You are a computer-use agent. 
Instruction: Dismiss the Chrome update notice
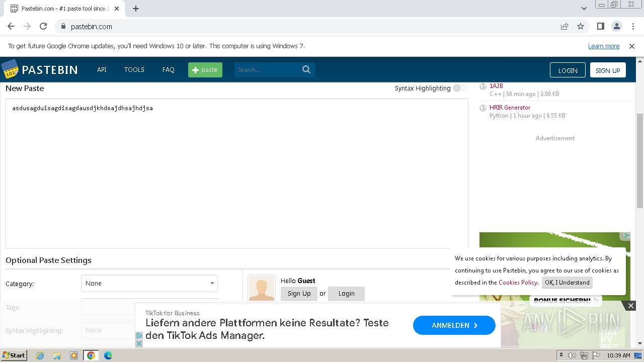[x=632, y=46]
